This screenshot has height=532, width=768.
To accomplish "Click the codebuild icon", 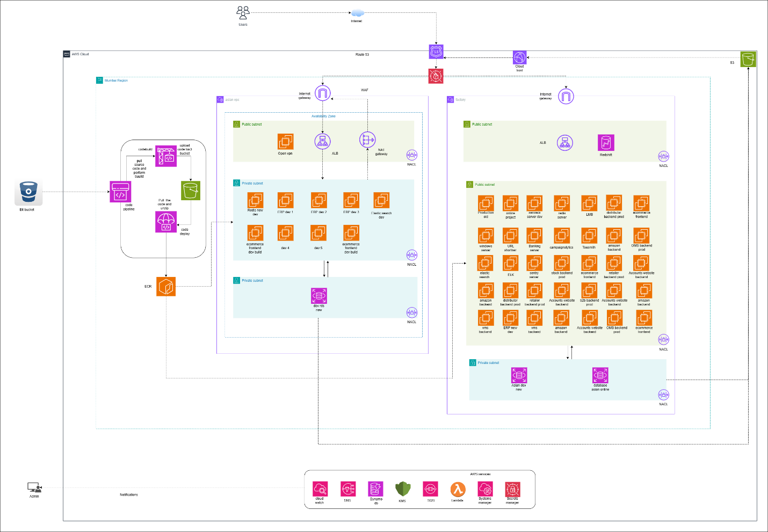I will pyautogui.click(x=166, y=156).
